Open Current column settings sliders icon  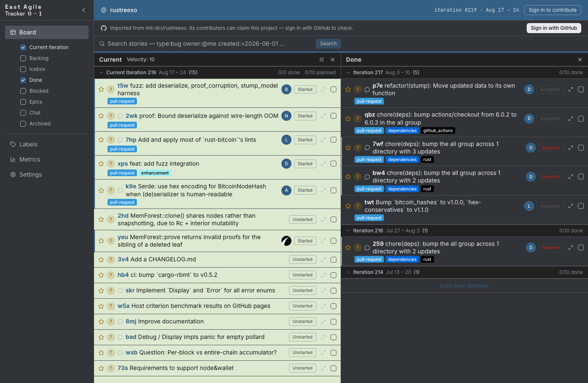pyautogui.click(x=322, y=60)
